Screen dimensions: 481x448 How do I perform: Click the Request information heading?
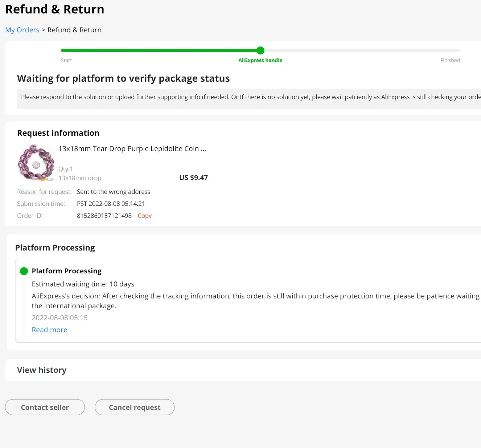tap(58, 133)
